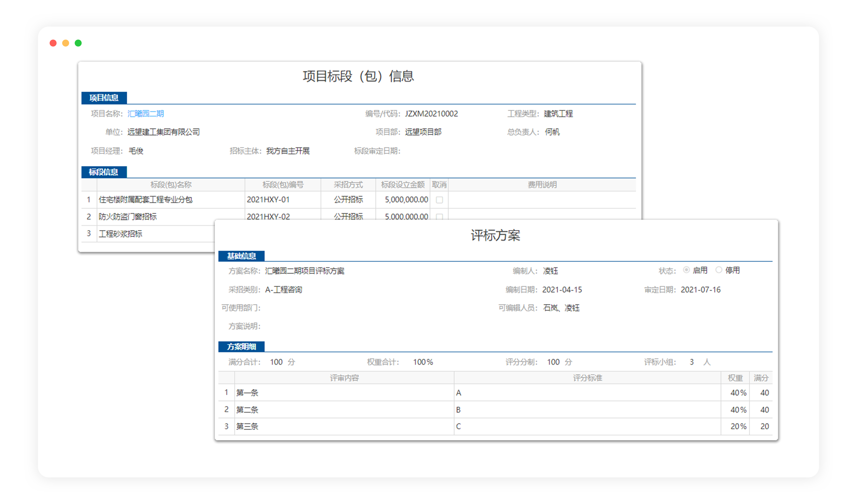
Task: Click the 标段(包)名称 column header
Action: point(171,185)
